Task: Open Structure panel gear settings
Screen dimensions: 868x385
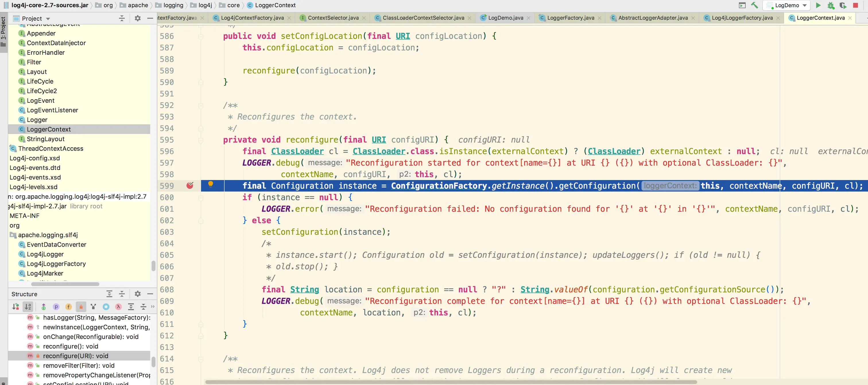Action: tap(137, 294)
